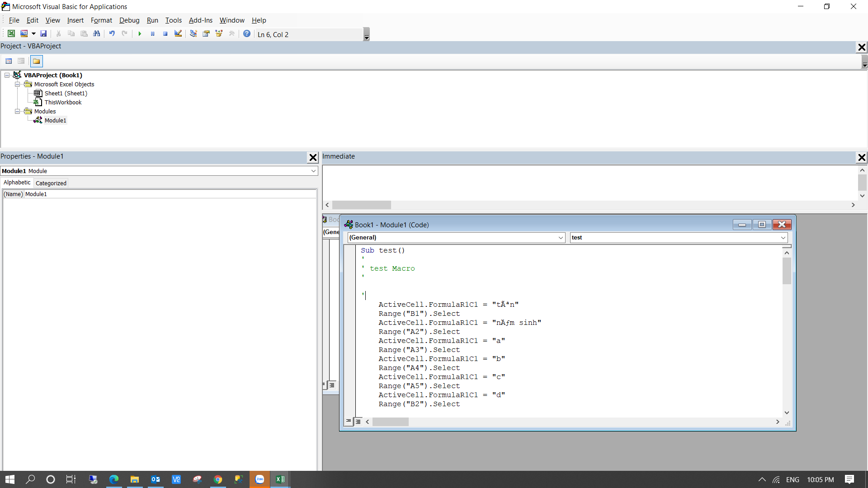Open the Window menu
The width and height of the screenshot is (868, 488).
tap(232, 20)
